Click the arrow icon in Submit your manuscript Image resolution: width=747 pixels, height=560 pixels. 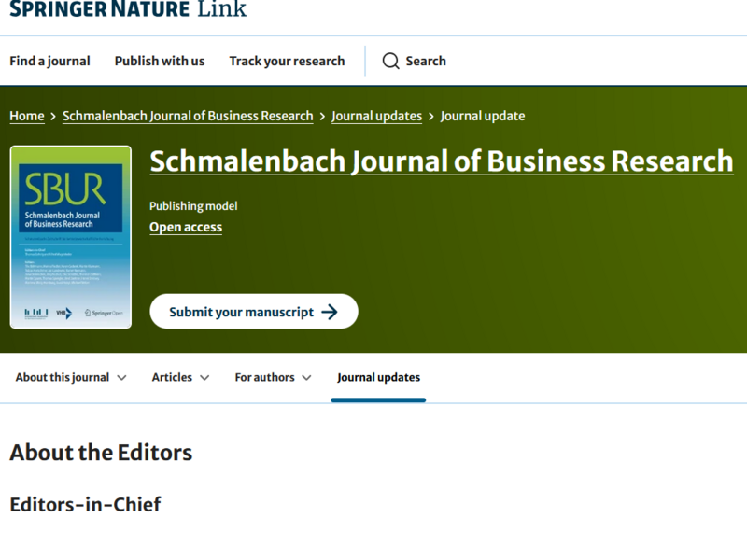click(329, 312)
